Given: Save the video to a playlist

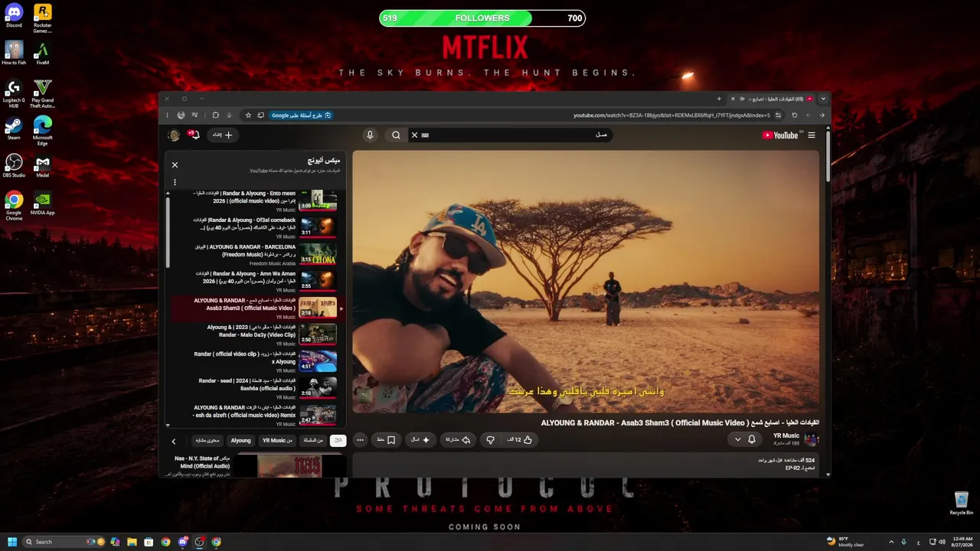Looking at the screenshot, I should (x=386, y=440).
